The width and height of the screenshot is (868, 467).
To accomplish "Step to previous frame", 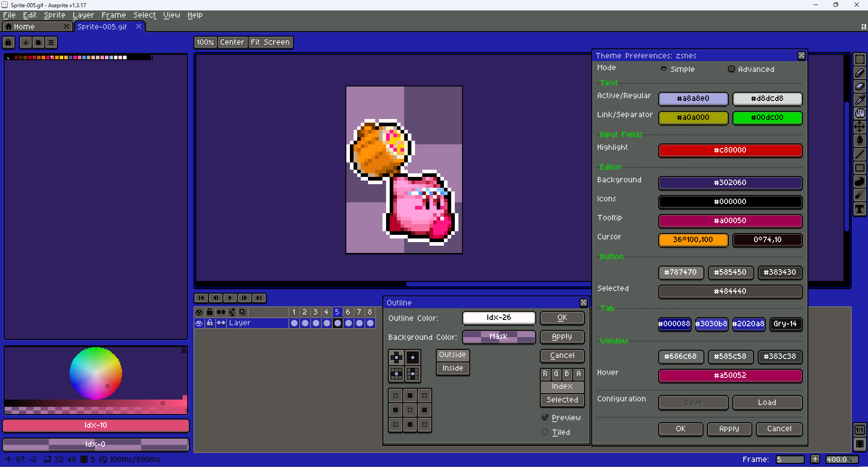I will click(x=215, y=298).
